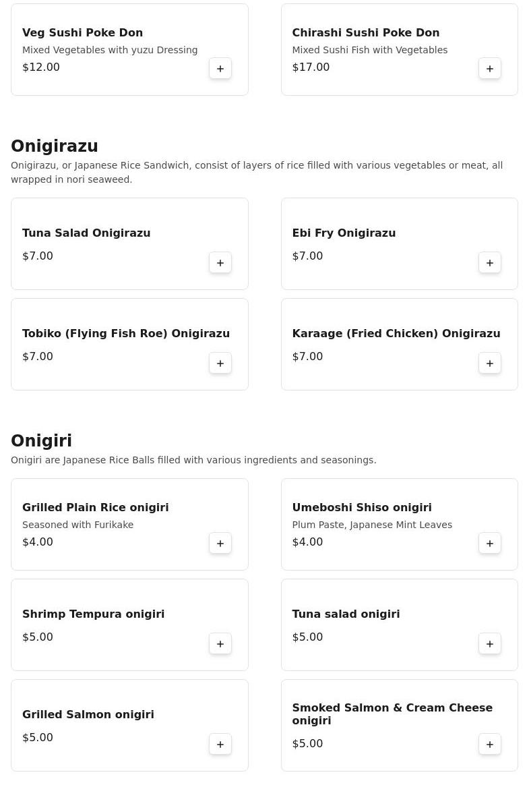
Task: Open Tuna Salad Onigirazu item details
Action: (x=86, y=233)
